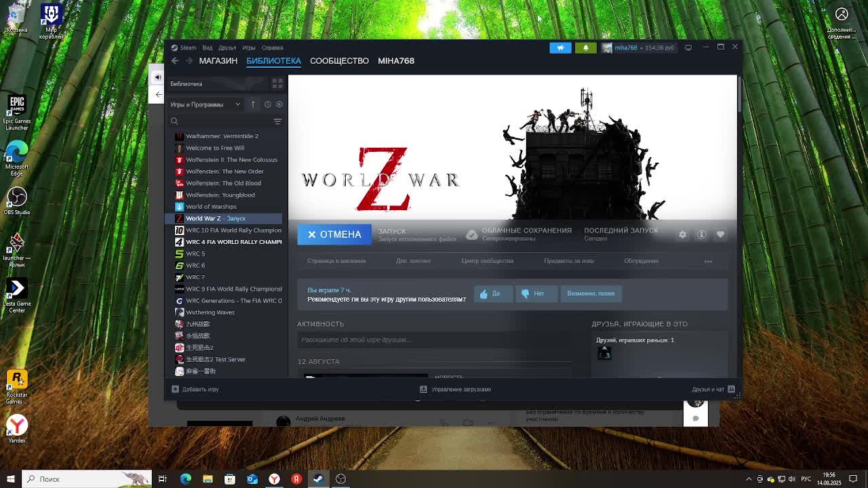Click thumbs-down Нет recommend button
Viewport: 868px width, 488px height.
536,293
